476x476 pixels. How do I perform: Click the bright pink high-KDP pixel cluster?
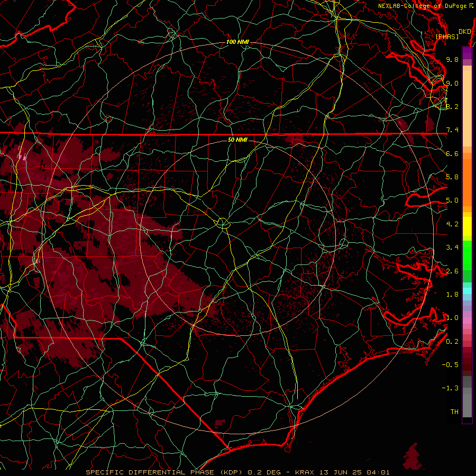coord(22,157)
